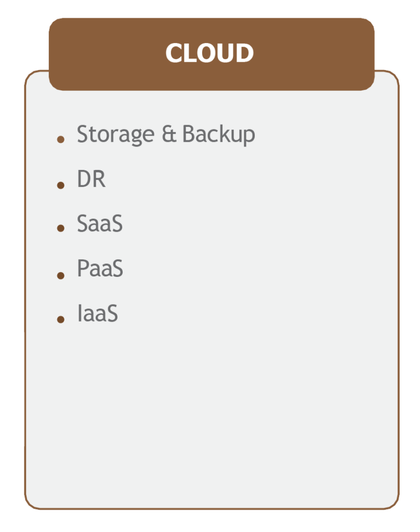Click the word Backup in first item
This screenshot has width=420, height=532.
pyautogui.click(x=219, y=135)
